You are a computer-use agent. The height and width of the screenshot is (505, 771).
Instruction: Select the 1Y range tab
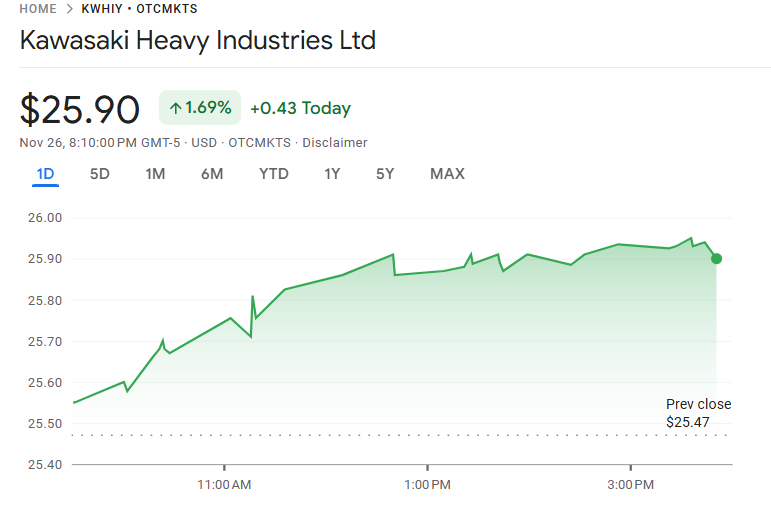click(332, 174)
